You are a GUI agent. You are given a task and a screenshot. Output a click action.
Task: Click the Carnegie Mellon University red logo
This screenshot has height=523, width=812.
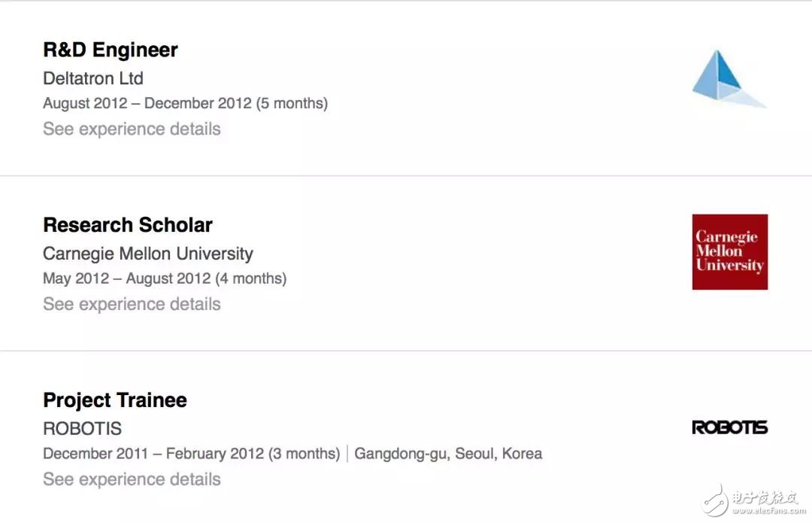point(729,252)
